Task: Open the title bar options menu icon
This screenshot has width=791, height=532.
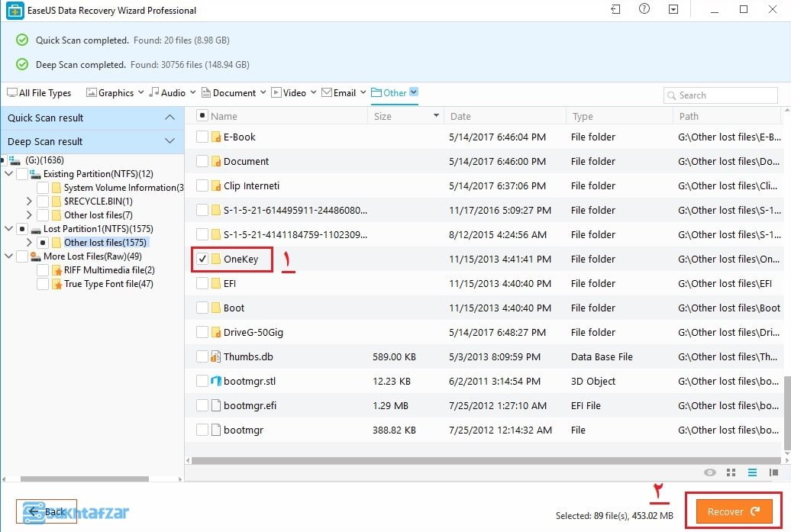Action: pyautogui.click(x=673, y=10)
